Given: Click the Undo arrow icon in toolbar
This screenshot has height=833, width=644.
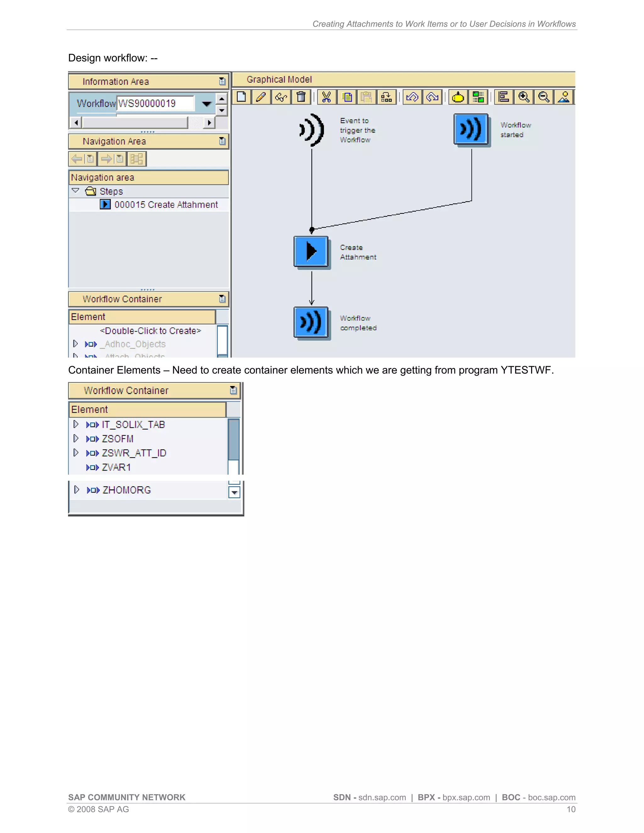Looking at the screenshot, I should click(412, 97).
